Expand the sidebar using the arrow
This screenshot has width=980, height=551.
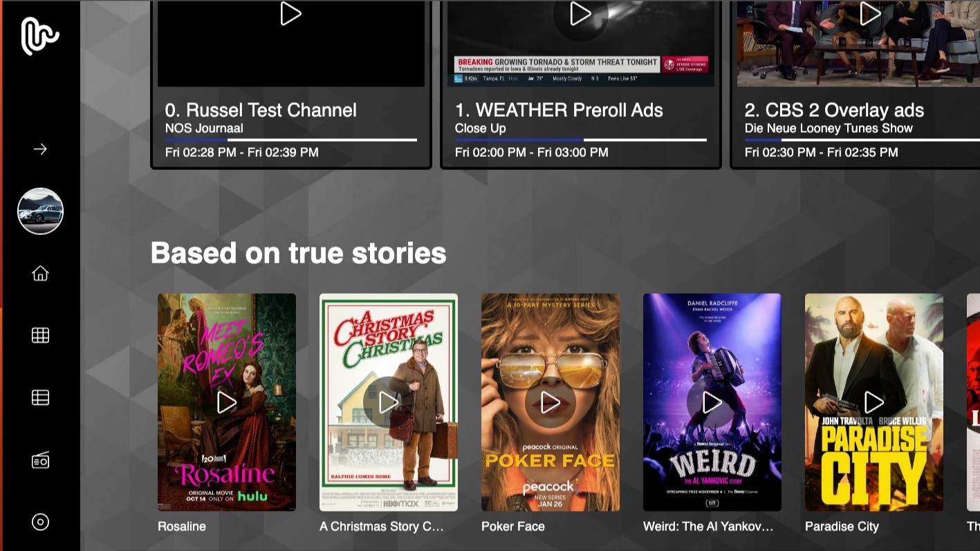[40, 149]
